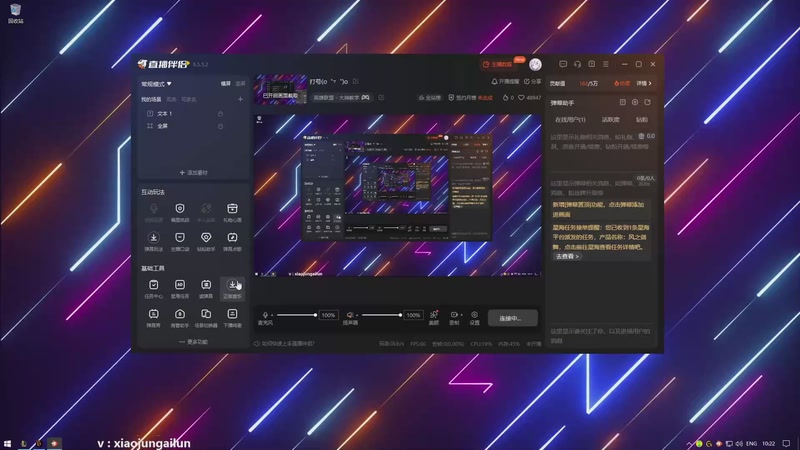Click the microphone volume slider
Viewport: 800px width, 450px height.
tap(297, 315)
